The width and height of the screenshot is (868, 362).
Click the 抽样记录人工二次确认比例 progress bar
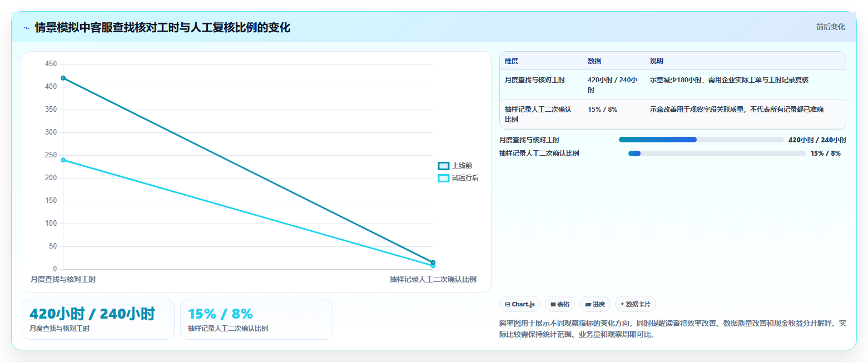point(717,153)
